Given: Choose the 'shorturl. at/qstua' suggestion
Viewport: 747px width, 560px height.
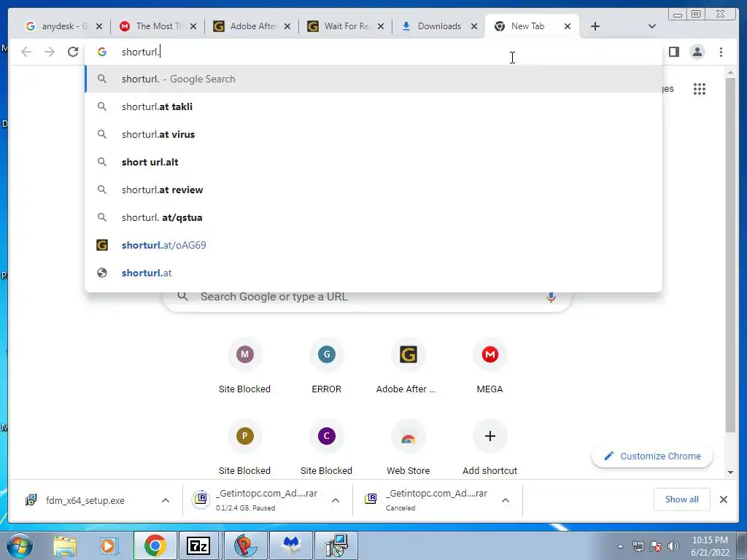Looking at the screenshot, I should click(373, 217).
